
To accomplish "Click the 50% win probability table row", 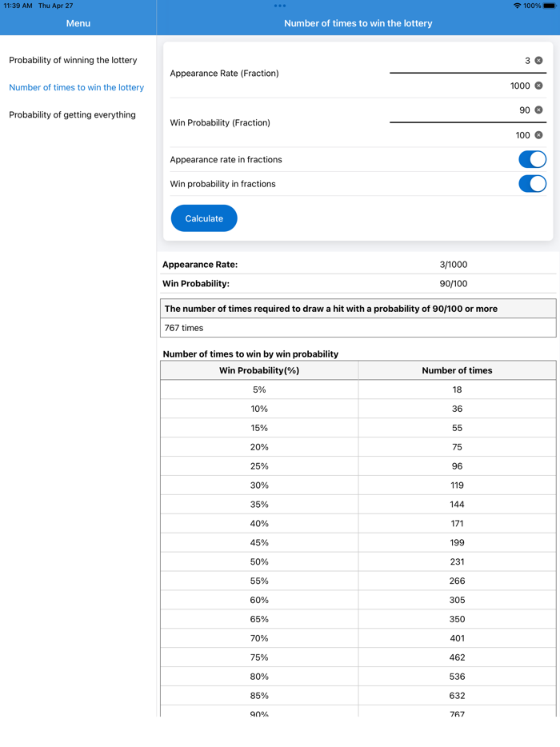I will 259,561.
